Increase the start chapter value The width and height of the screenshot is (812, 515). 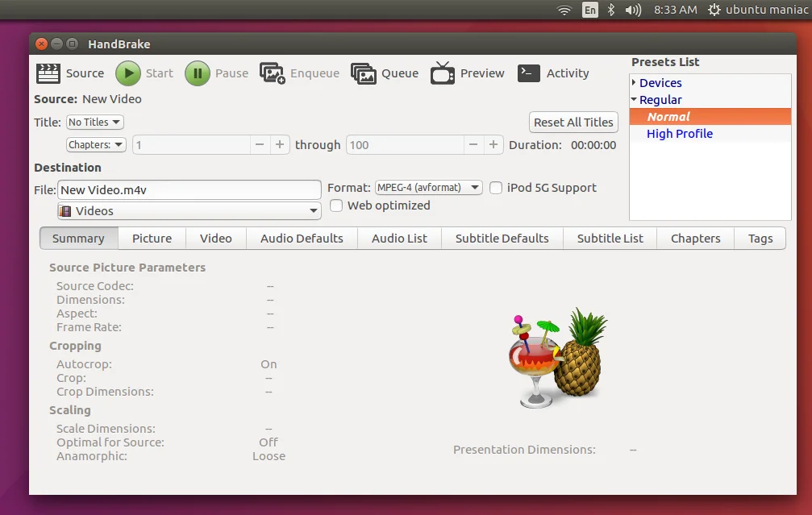[x=280, y=145]
